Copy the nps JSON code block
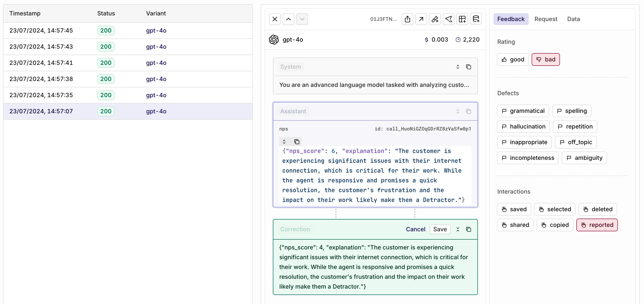644x304 pixels. pos(297,142)
